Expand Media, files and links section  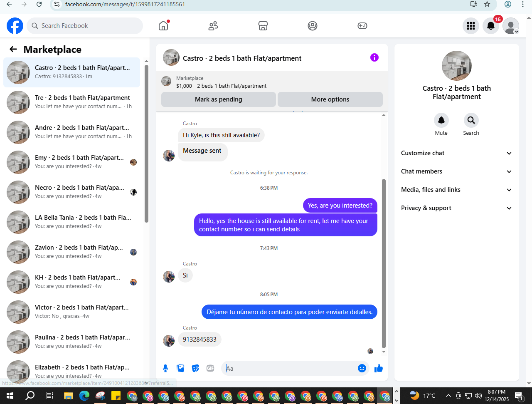(x=456, y=190)
